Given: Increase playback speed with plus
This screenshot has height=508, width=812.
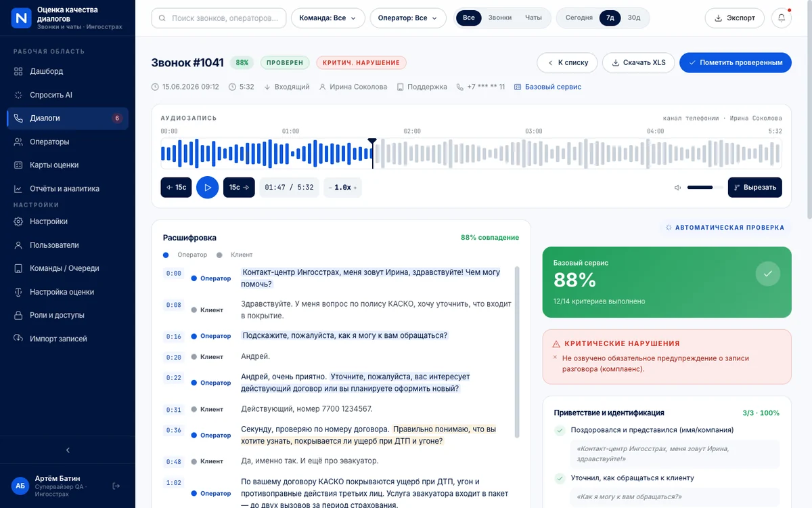Looking at the screenshot, I should coord(355,188).
